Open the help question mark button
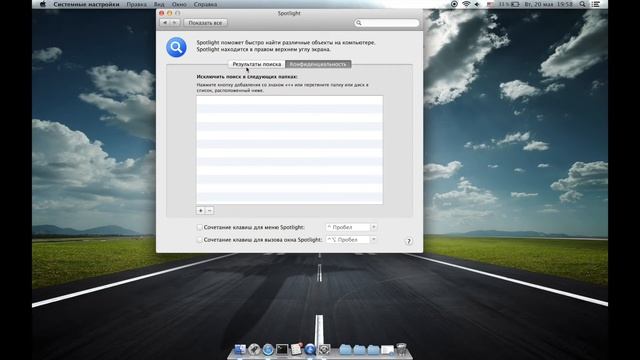Viewport: 640px width, 360px height. pos(409,241)
